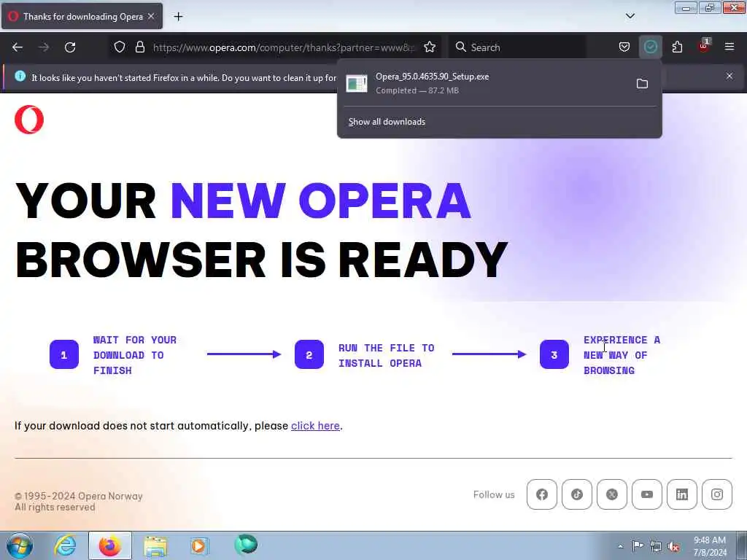Open tracking protection shield icon

tap(120, 47)
